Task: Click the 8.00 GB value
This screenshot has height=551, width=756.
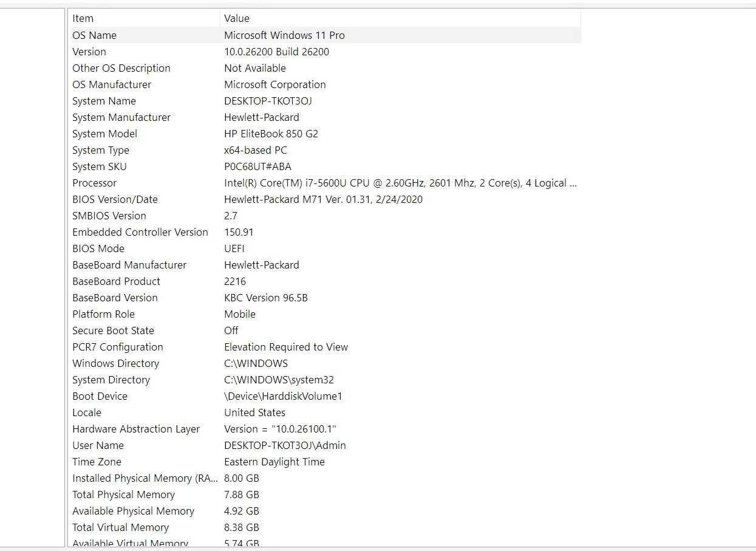Action: click(242, 478)
